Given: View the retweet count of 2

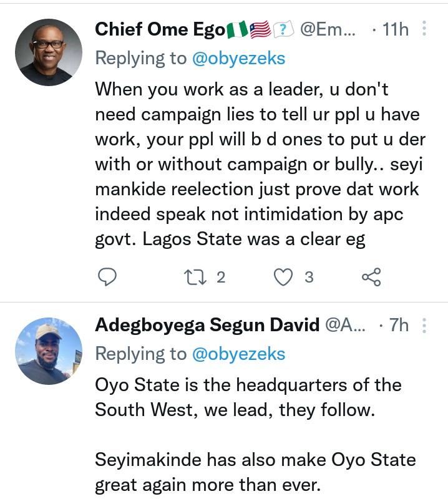Looking at the screenshot, I should [x=220, y=277].
